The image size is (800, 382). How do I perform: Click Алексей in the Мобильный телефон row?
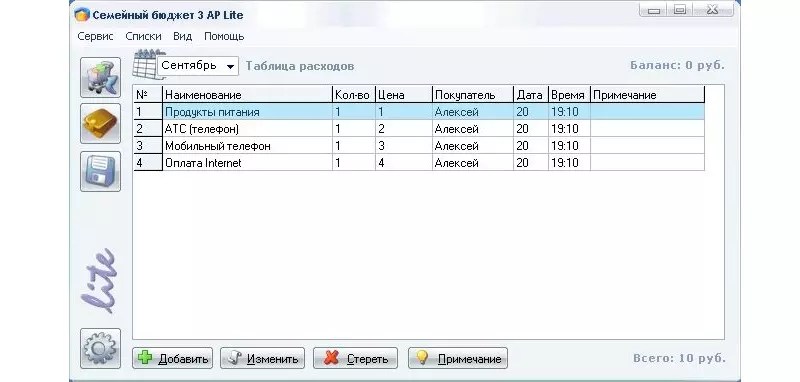(x=473, y=146)
